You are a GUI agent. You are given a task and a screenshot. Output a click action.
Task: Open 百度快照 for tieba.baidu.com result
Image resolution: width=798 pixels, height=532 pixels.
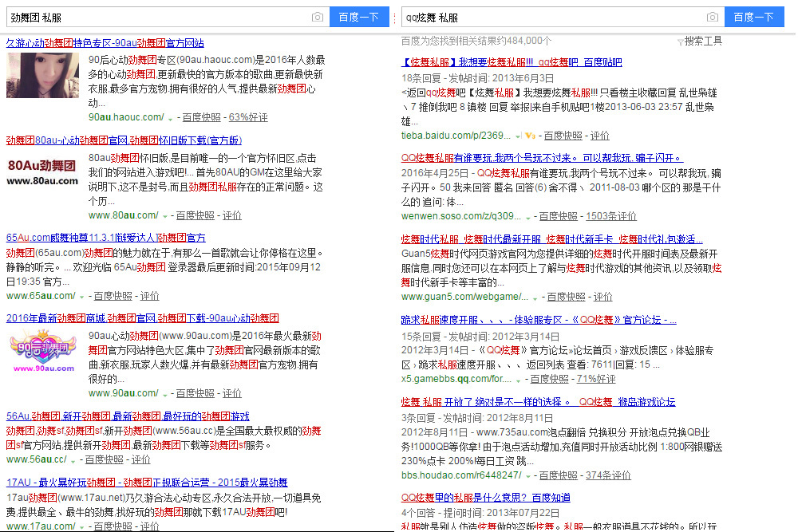click(x=563, y=136)
